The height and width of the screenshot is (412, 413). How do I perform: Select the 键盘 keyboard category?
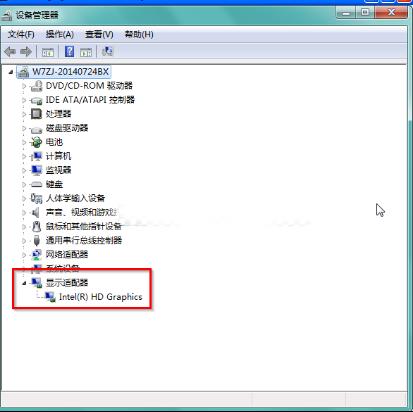click(x=54, y=184)
